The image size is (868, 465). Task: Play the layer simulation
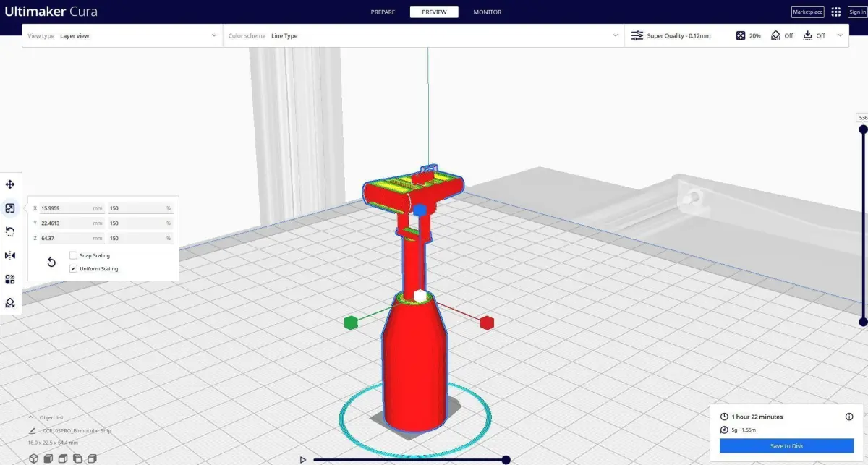[x=303, y=459]
